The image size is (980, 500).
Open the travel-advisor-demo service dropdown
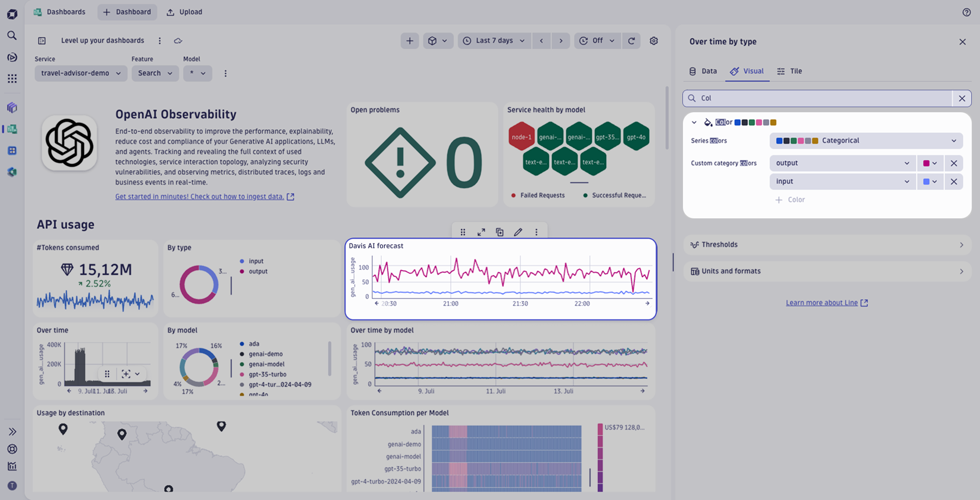pos(81,73)
